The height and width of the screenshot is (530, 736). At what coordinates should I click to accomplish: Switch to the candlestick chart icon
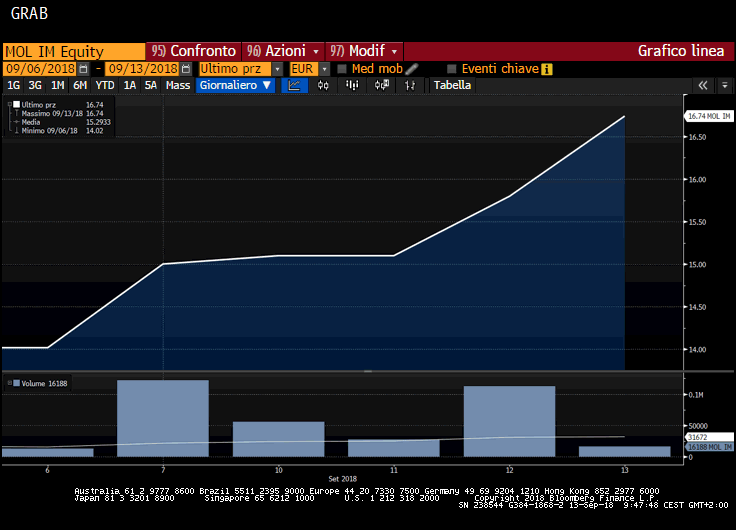(x=323, y=86)
